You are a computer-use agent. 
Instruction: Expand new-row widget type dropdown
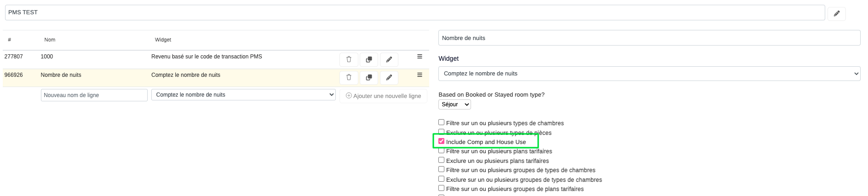point(243,95)
